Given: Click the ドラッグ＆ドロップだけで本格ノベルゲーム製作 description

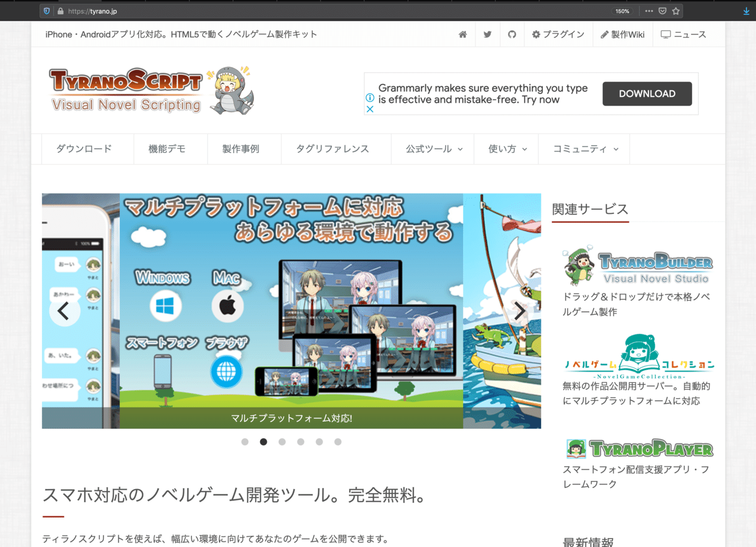Looking at the screenshot, I should click(636, 304).
